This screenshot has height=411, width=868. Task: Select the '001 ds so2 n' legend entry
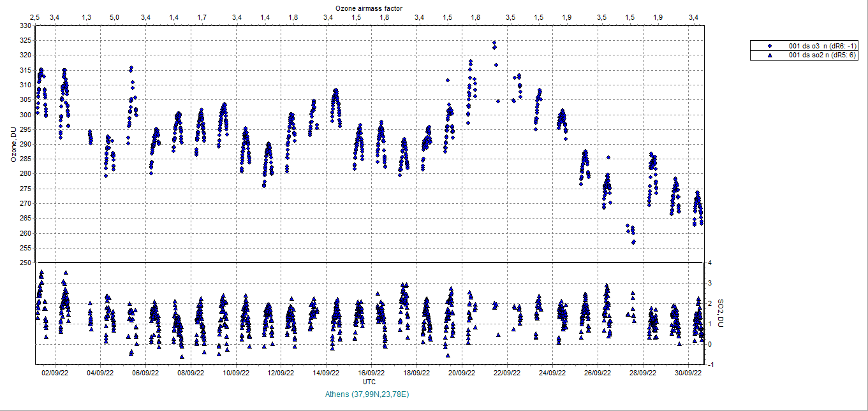(x=823, y=55)
